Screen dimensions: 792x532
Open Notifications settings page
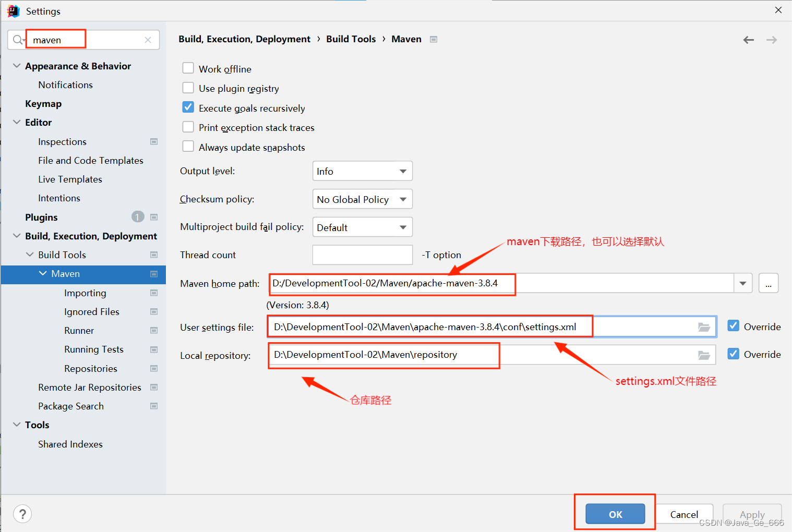click(x=65, y=84)
